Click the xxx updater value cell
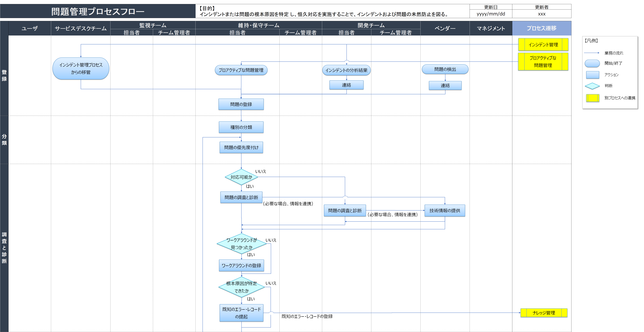 [542, 14]
